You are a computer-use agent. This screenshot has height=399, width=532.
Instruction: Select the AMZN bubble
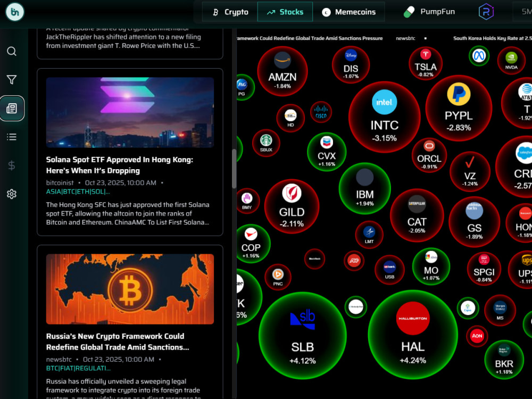click(282, 71)
